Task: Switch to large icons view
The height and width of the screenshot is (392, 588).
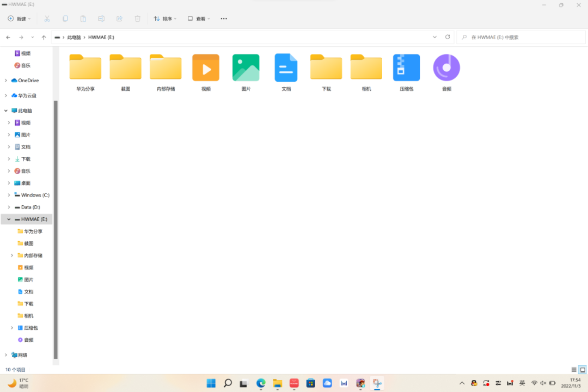Action: tap(583, 370)
